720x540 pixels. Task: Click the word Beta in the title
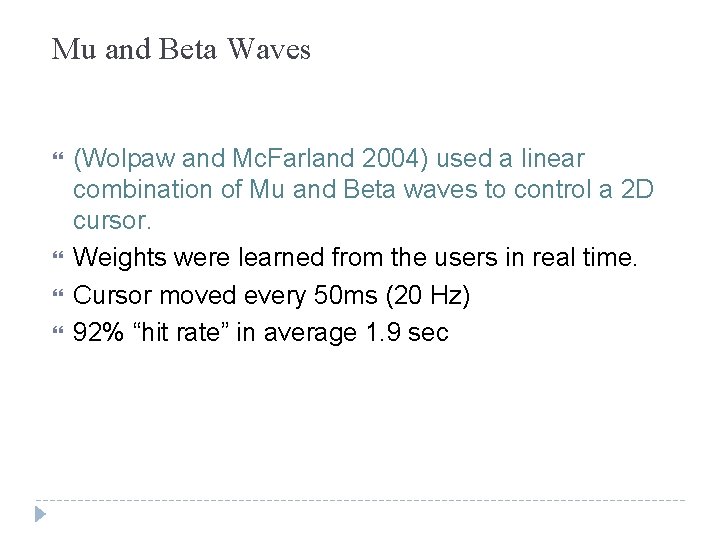pyautogui.click(x=187, y=49)
